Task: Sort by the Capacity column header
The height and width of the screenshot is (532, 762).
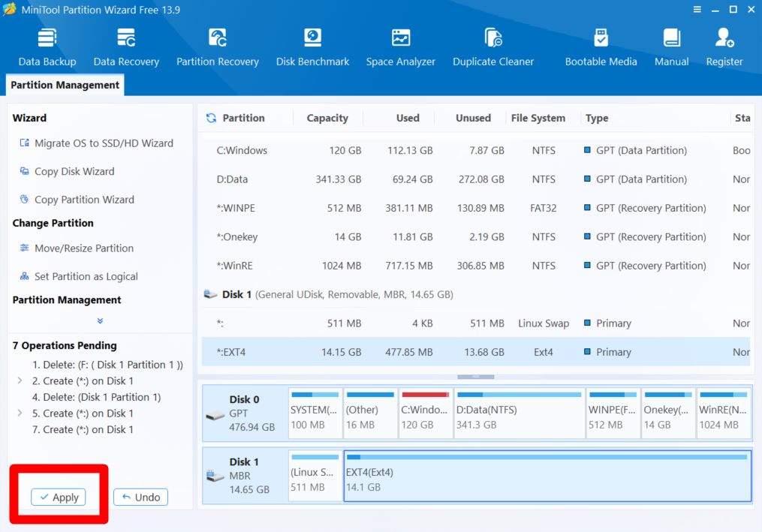Action: [327, 118]
